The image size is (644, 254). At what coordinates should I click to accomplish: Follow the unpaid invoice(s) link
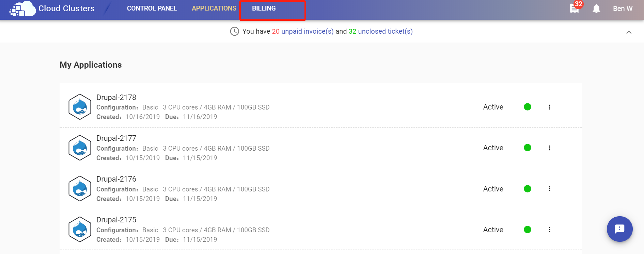(x=308, y=31)
